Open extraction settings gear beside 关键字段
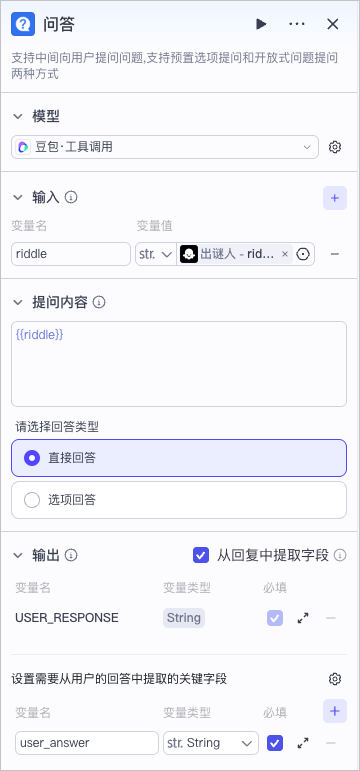Viewport: 360px width, 771px height. pyautogui.click(x=335, y=679)
